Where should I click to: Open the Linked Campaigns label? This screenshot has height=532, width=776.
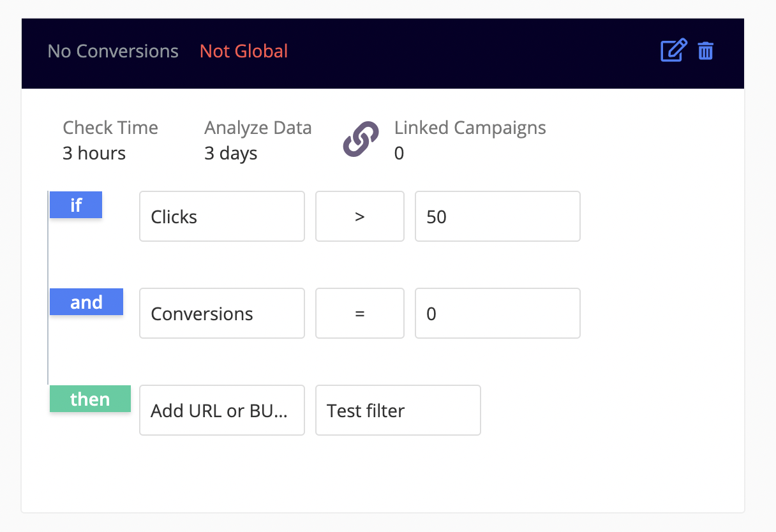(x=470, y=128)
